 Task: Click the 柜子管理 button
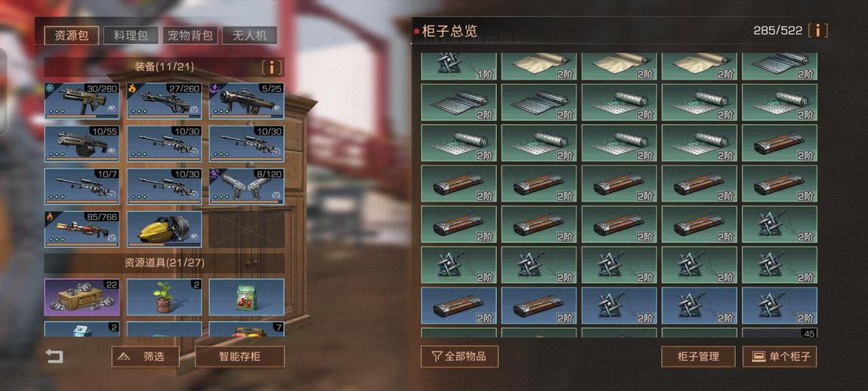[x=698, y=357]
